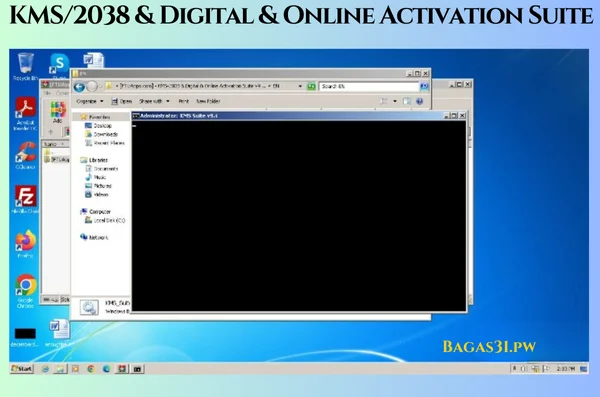Select Libraries in the navigation pane
Image resolution: width=600 pixels, height=397 pixels.
(x=94, y=160)
